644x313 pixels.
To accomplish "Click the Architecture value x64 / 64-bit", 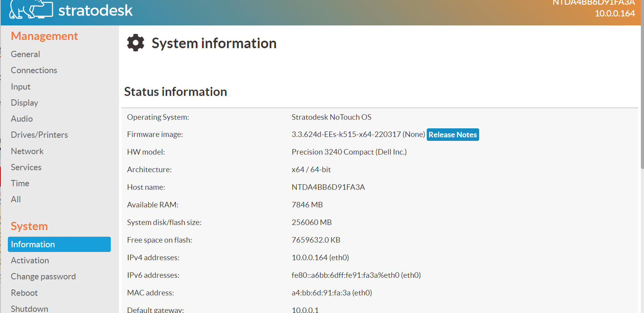I will coord(311,169).
